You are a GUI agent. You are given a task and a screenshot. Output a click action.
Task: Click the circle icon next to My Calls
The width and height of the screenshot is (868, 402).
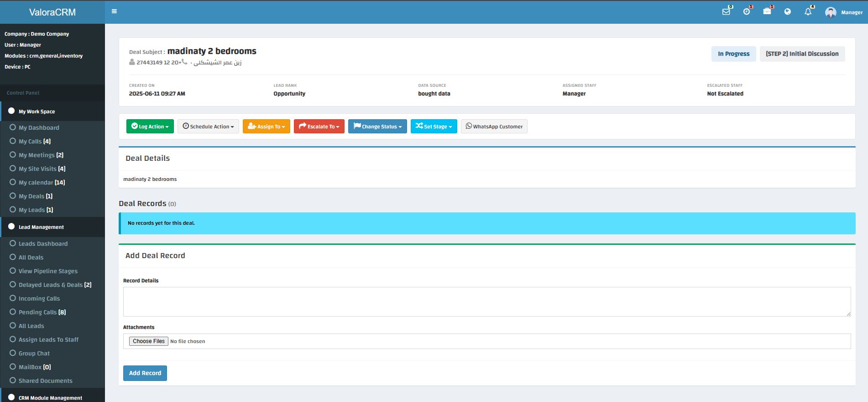point(13,141)
